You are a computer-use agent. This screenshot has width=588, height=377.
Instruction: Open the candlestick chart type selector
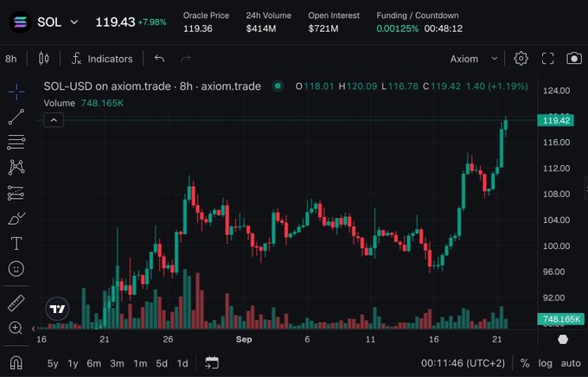(43, 59)
